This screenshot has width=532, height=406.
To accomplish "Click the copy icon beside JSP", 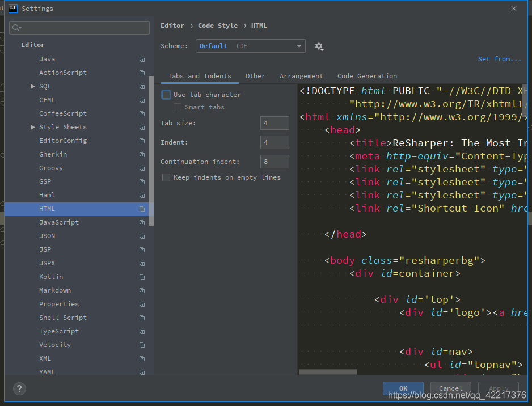I will pos(142,249).
